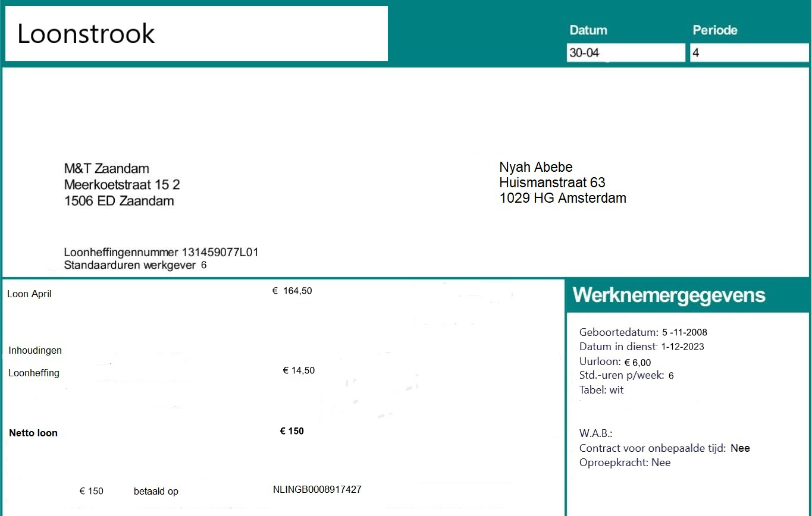Click the Loonheffing amount € 14,50
This screenshot has height=516, width=812.
[299, 371]
